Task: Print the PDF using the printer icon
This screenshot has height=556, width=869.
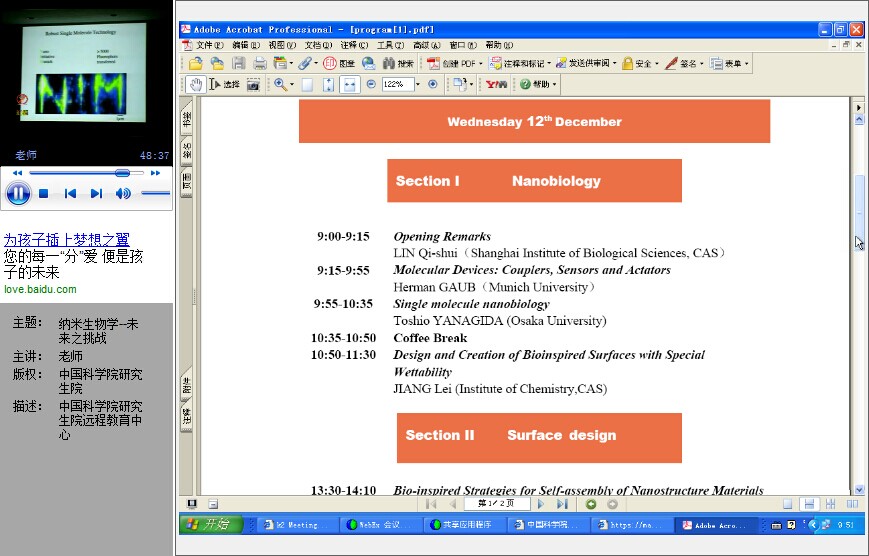Action: click(259, 64)
